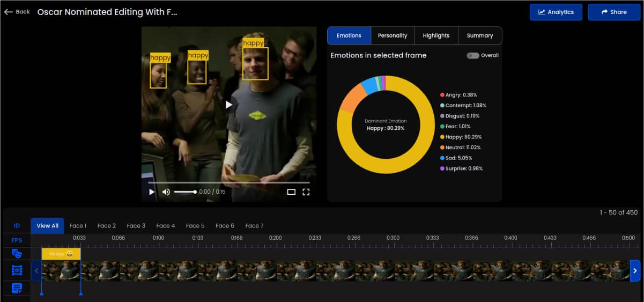The image size is (644, 302).
Task: Go back using the Back arrow
Action: coord(17,12)
